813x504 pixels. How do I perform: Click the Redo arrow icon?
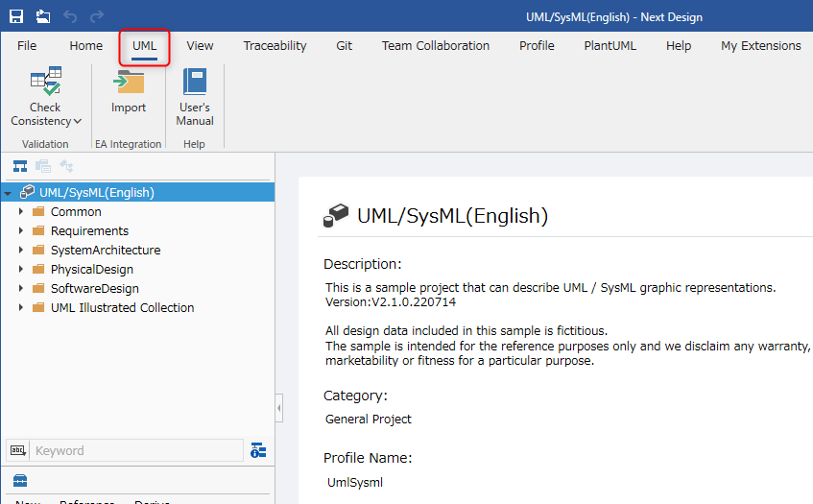point(97,17)
